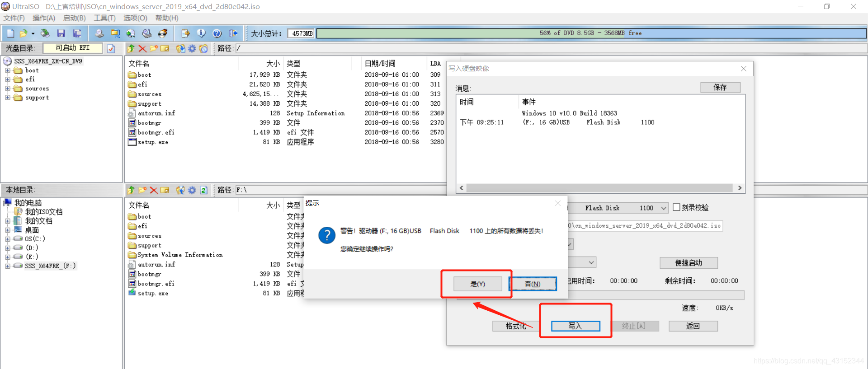868x369 pixels.
Task: Click the rename icon in the disc directory toolbar
Action: coord(165,48)
